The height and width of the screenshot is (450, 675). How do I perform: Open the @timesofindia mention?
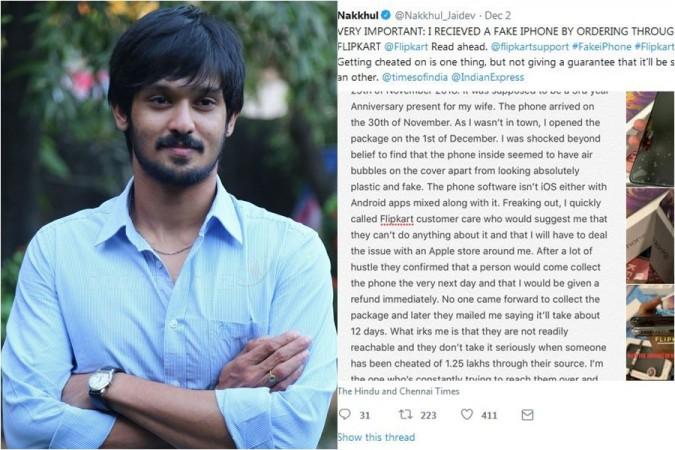click(415, 78)
